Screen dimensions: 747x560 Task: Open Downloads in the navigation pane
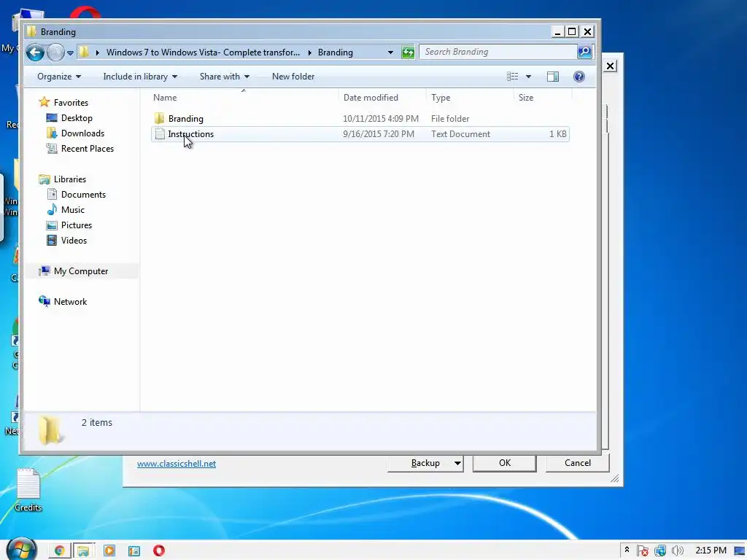(x=82, y=133)
